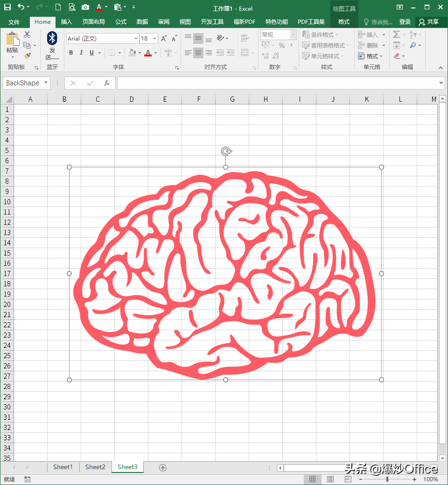Expand the Name Box BackShape dropdown
Viewport: 448px width, 485px height.
pos(46,83)
